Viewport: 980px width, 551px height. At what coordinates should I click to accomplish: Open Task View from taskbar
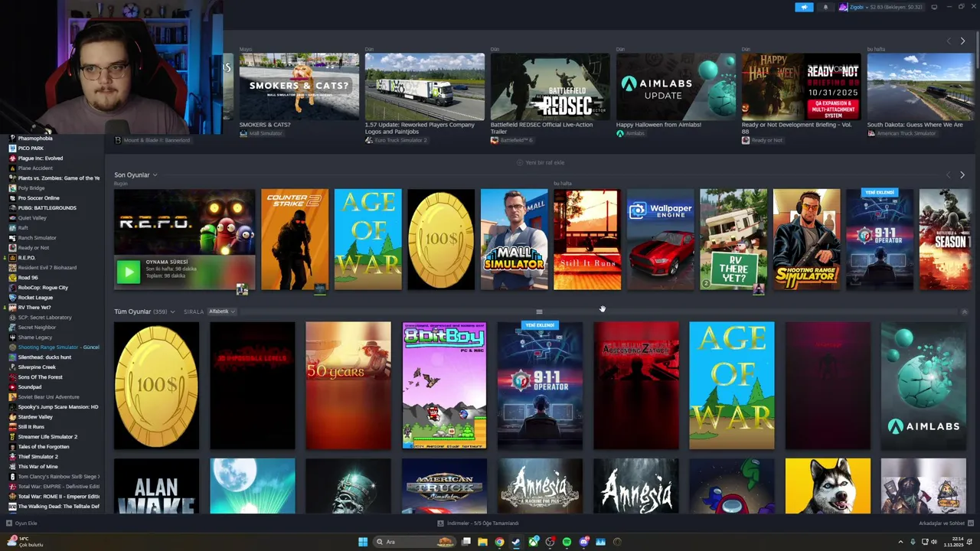(x=465, y=542)
